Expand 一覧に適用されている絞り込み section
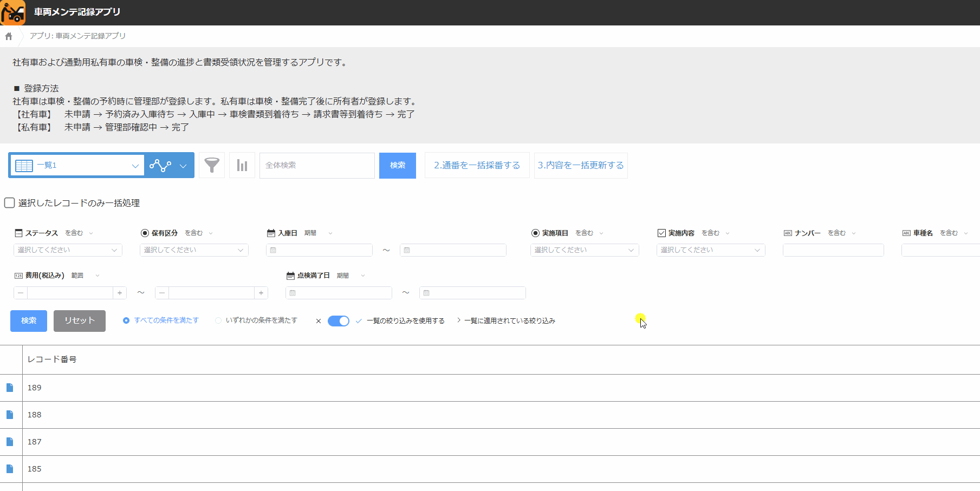The width and height of the screenshot is (980, 491). pos(507,321)
